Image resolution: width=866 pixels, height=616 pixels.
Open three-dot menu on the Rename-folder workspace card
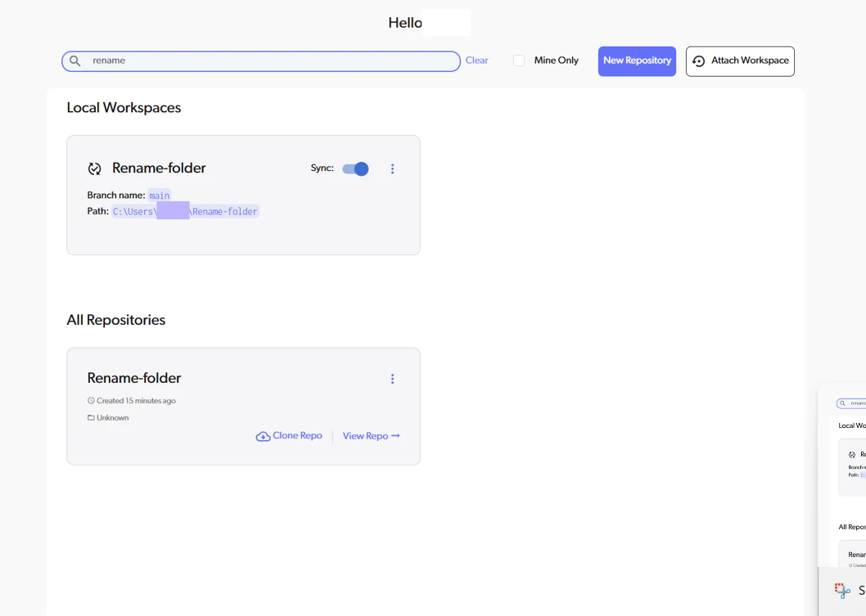(393, 169)
